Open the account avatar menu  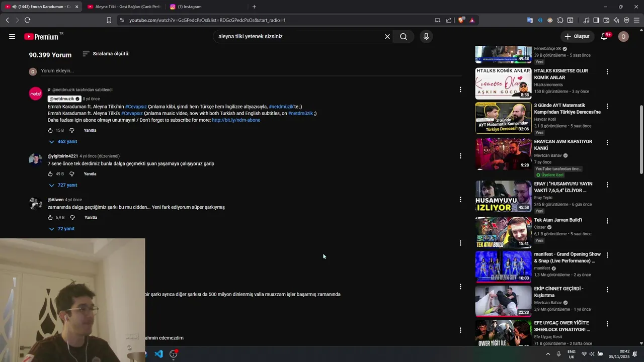[623, 36]
